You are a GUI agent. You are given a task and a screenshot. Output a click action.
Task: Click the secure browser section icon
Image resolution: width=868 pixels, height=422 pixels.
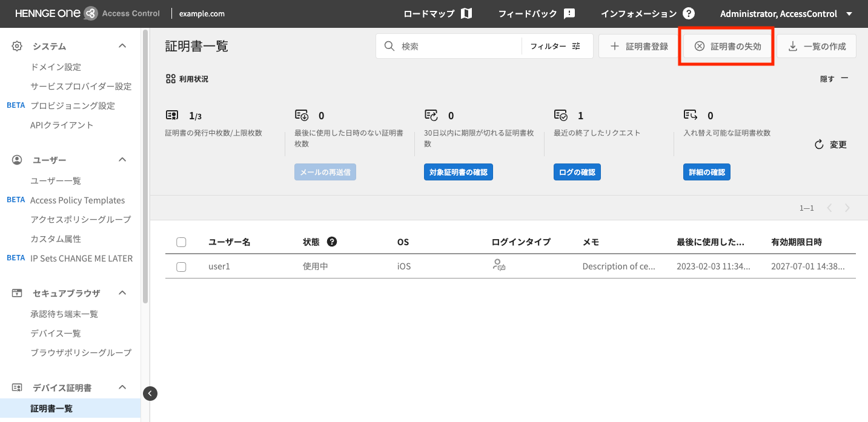(17, 293)
